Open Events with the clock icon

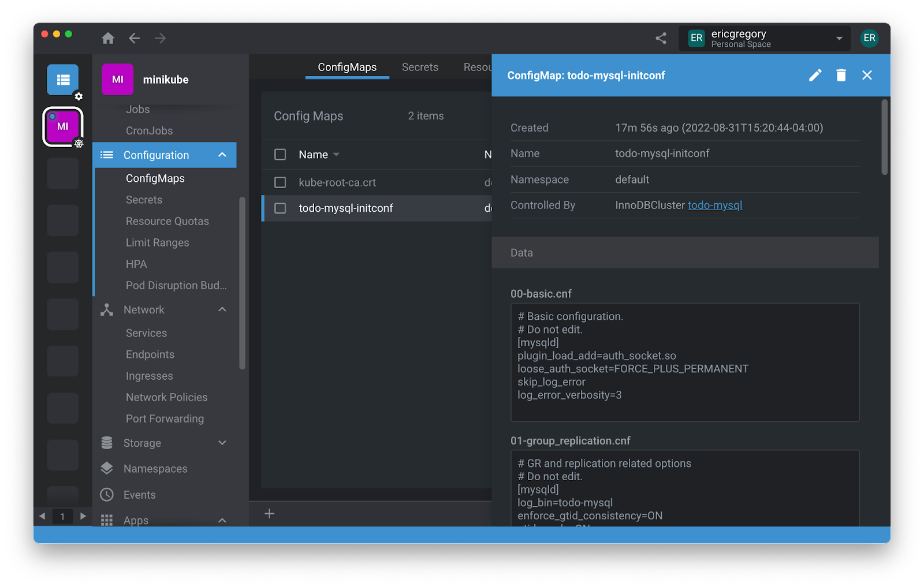[107, 495]
